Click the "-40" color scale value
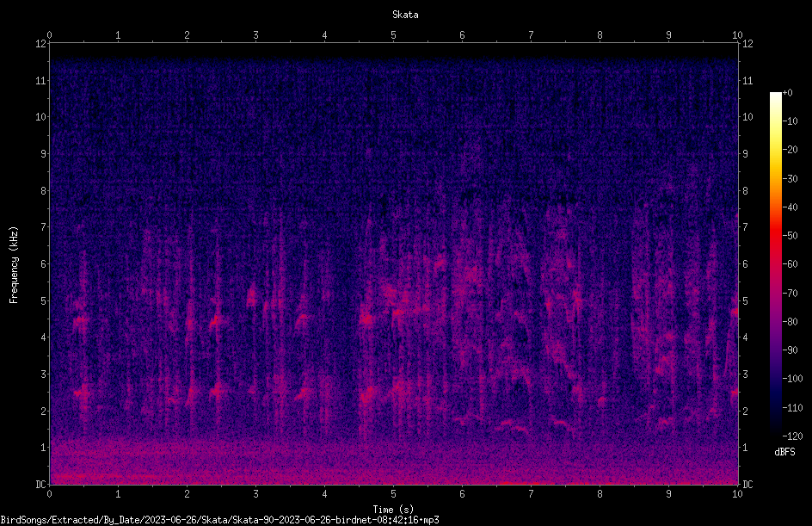This screenshot has width=812, height=526. point(790,207)
